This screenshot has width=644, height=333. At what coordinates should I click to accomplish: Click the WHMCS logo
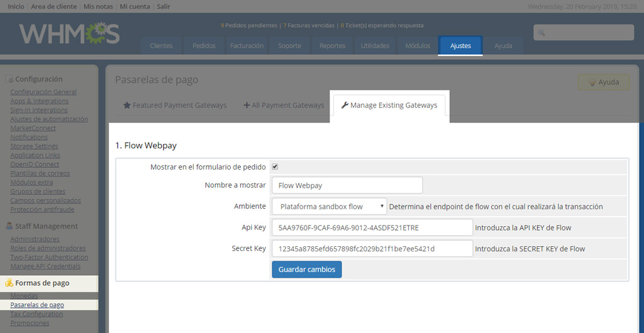(69, 34)
